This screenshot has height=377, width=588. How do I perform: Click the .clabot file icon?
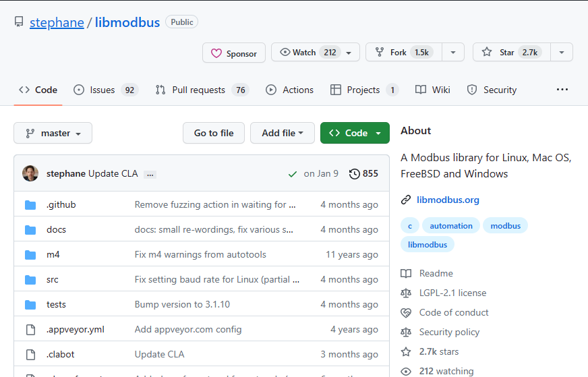point(30,355)
